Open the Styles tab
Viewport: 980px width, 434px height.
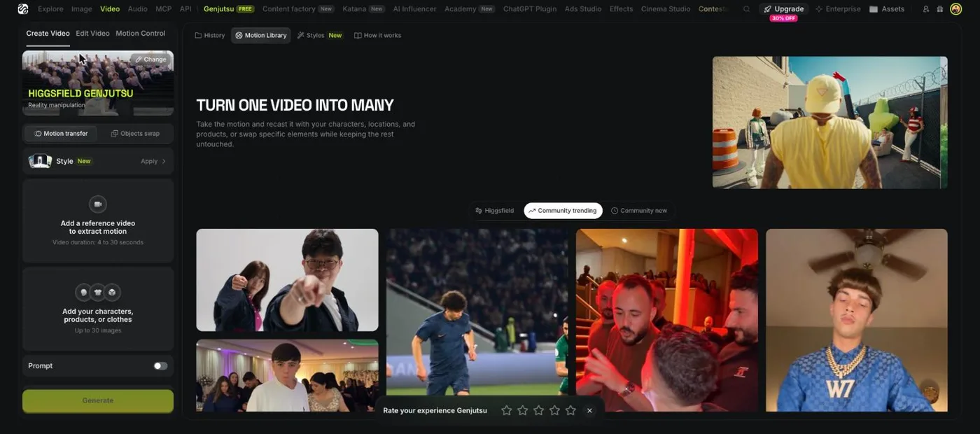click(x=320, y=35)
